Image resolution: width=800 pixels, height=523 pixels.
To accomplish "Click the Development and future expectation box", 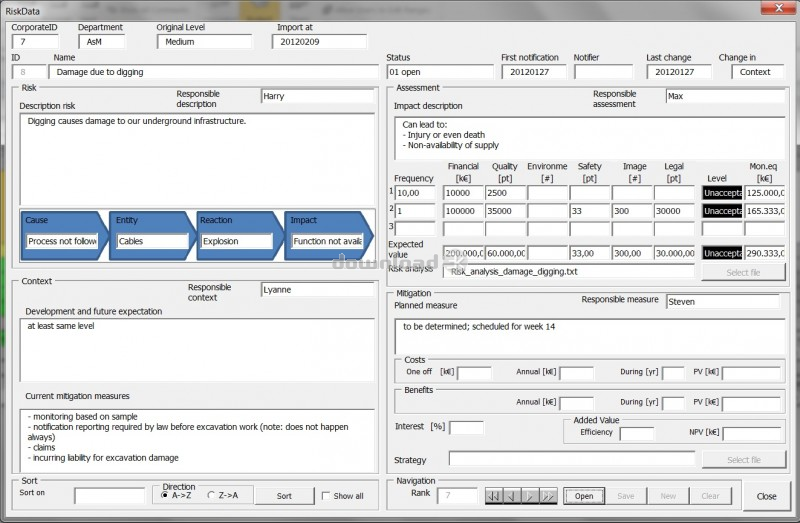I will pos(197,350).
